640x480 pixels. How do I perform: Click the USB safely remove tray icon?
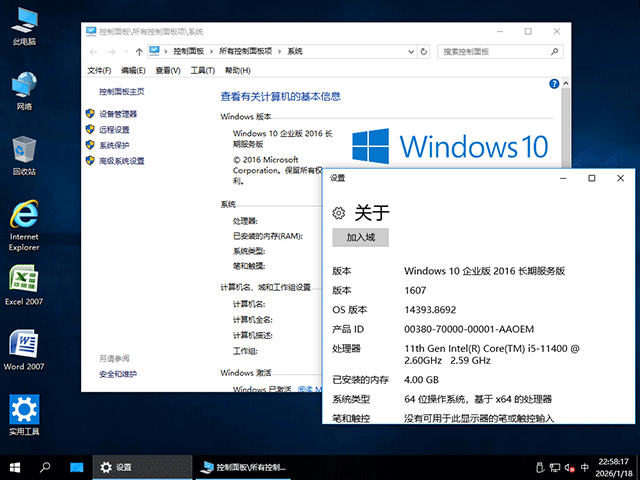540,467
